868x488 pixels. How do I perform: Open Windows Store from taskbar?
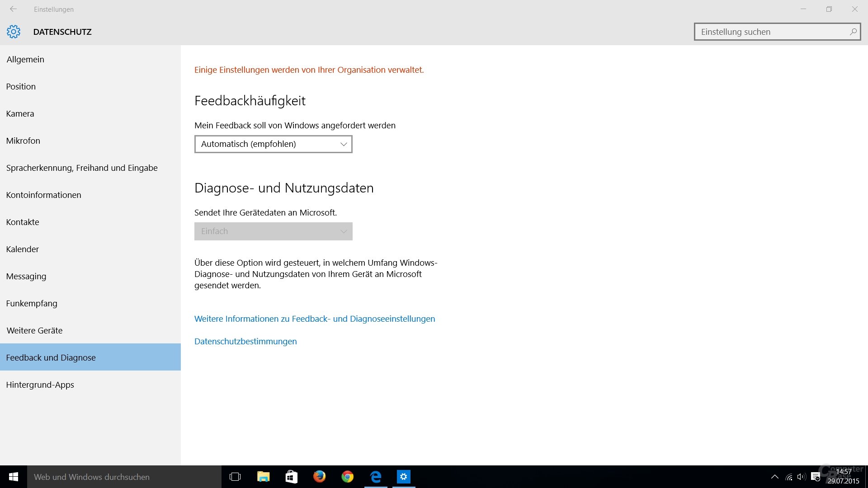[x=291, y=477]
